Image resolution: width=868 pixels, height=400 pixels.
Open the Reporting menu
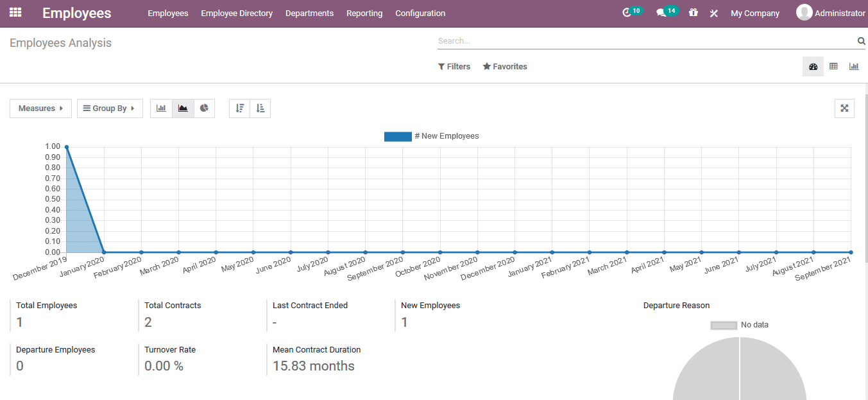click(364, 13)
